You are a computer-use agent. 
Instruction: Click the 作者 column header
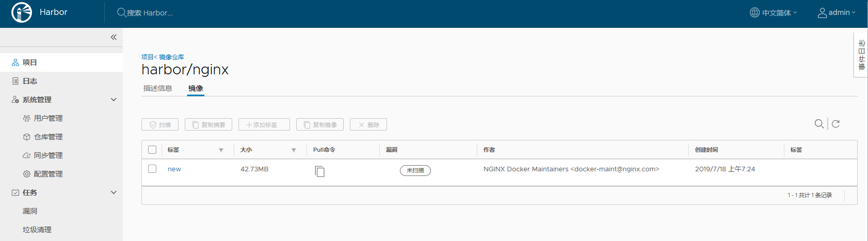coord(489,150)
